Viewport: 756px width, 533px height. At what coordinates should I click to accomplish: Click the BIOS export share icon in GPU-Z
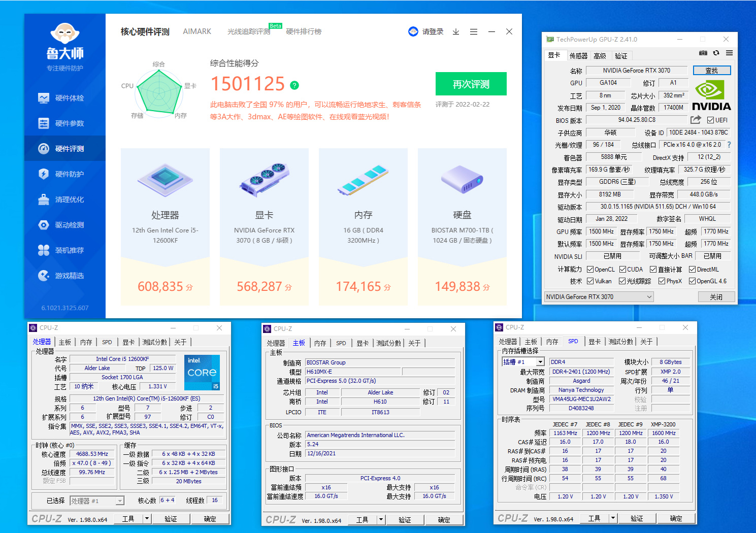(696, 120)
